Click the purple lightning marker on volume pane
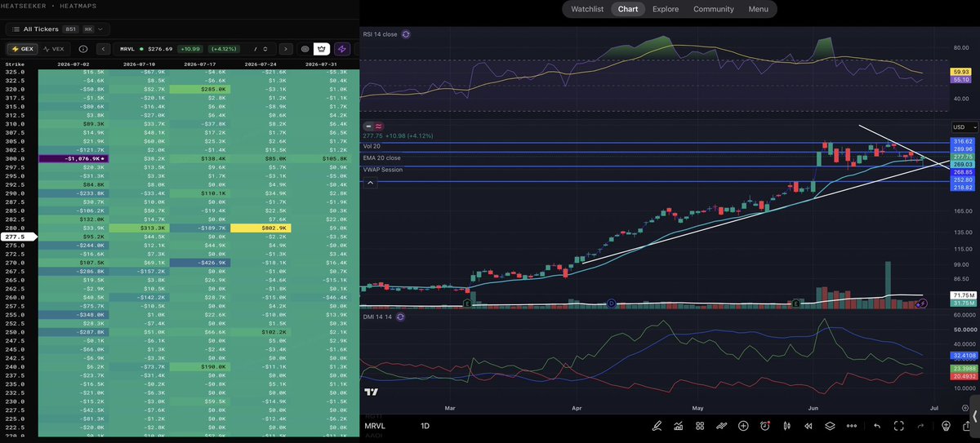 [x=922, y=303]
